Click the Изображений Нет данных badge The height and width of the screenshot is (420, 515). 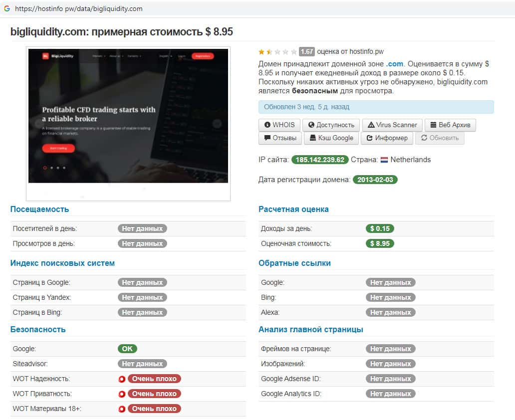pyautogui.click(x=391, y=364)
